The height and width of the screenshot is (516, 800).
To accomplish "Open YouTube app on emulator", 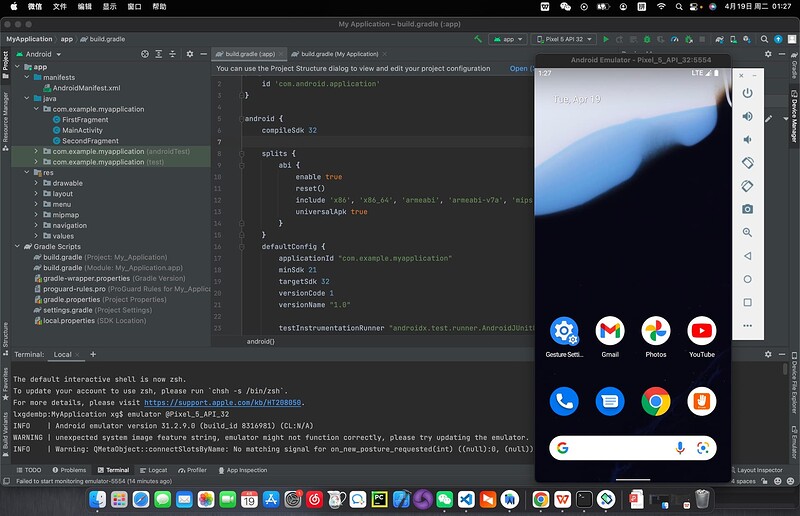I will click(702, 331).
